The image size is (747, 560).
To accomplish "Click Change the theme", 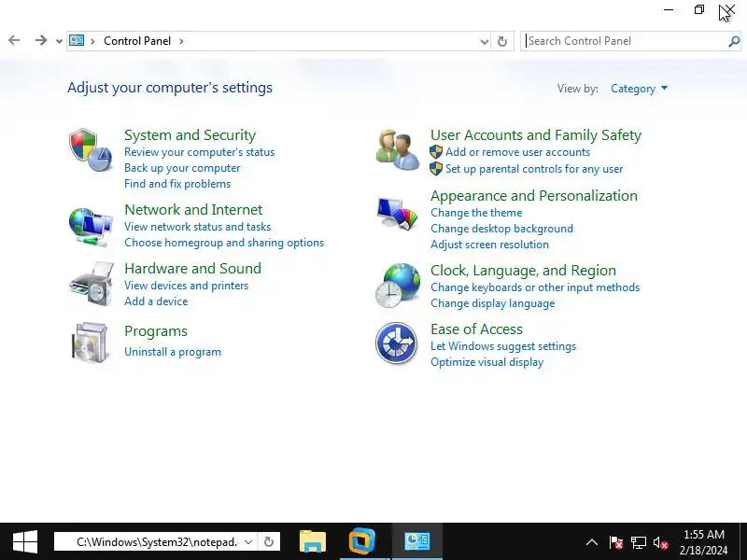I will coord(476,213).
